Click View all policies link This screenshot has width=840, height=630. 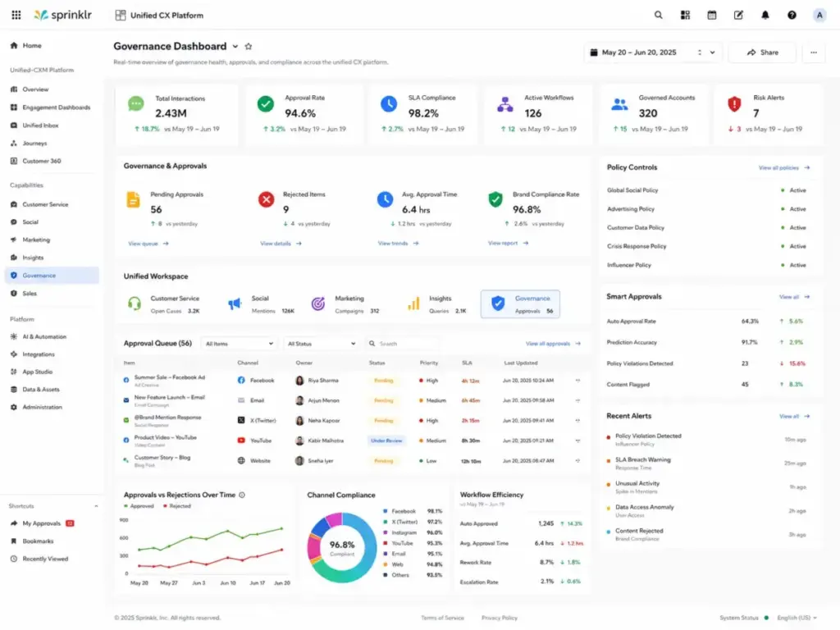[783, 167]
